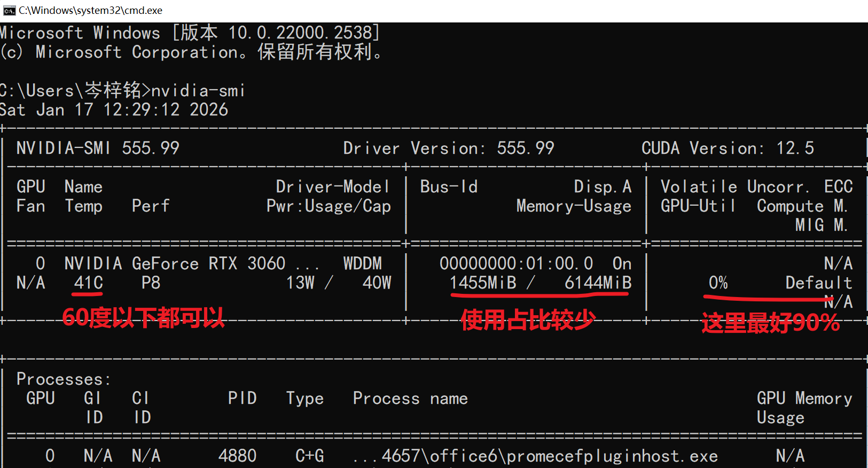Click the Compute M. column header

802,206
